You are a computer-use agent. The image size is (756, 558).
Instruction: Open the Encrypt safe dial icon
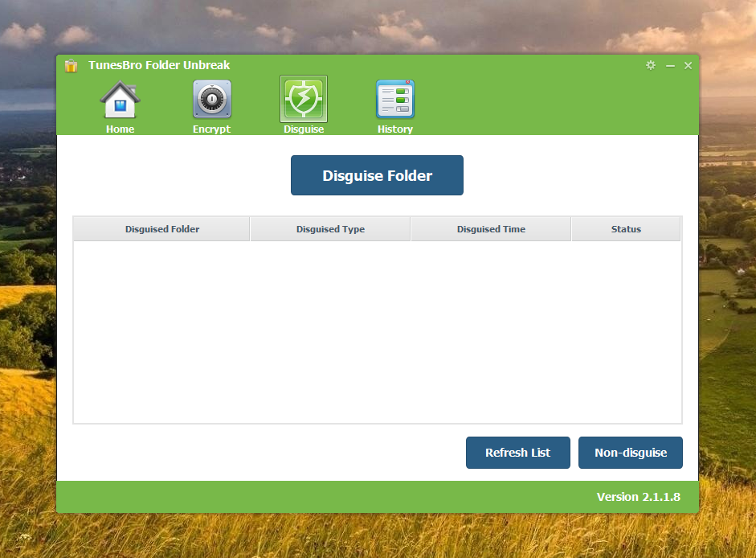pos(211,101)
